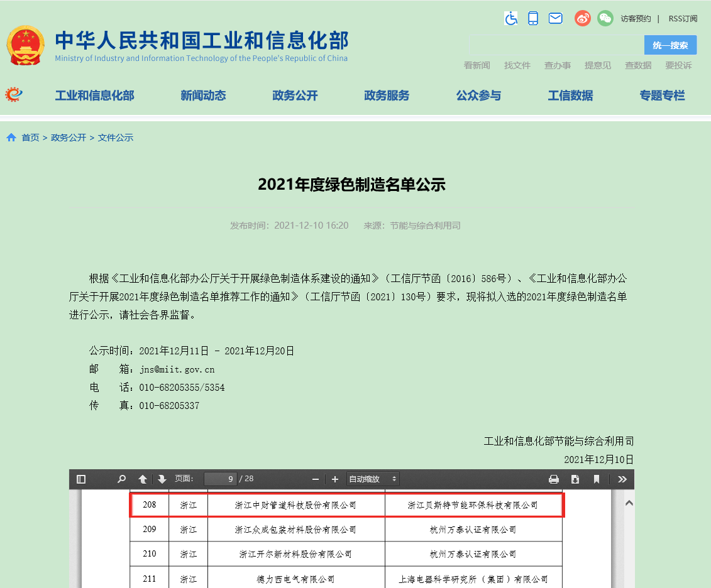Select the home icon in breadcrumb
Screen dimensions: 711x588
click(x=11, y=137)
